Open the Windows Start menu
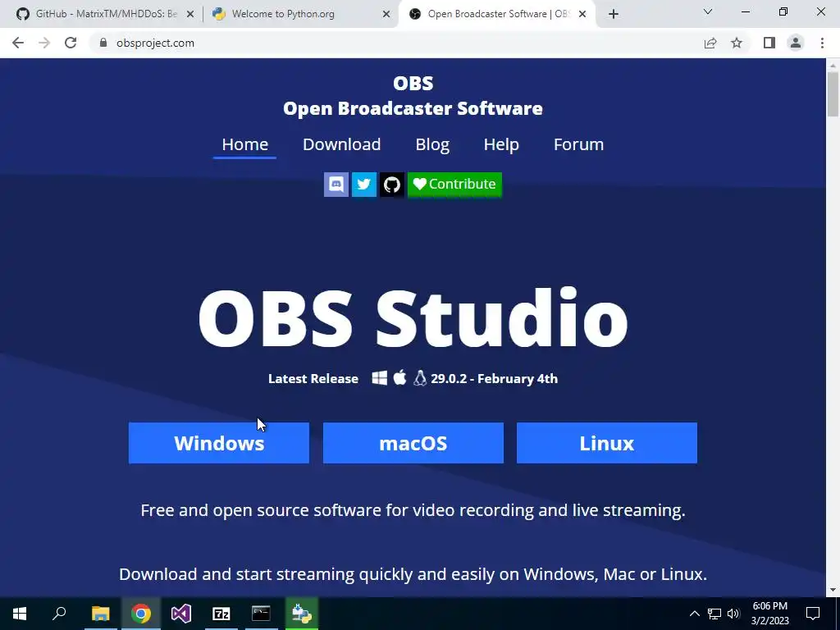This screenshot has width=840, height=630. (20, 614)
